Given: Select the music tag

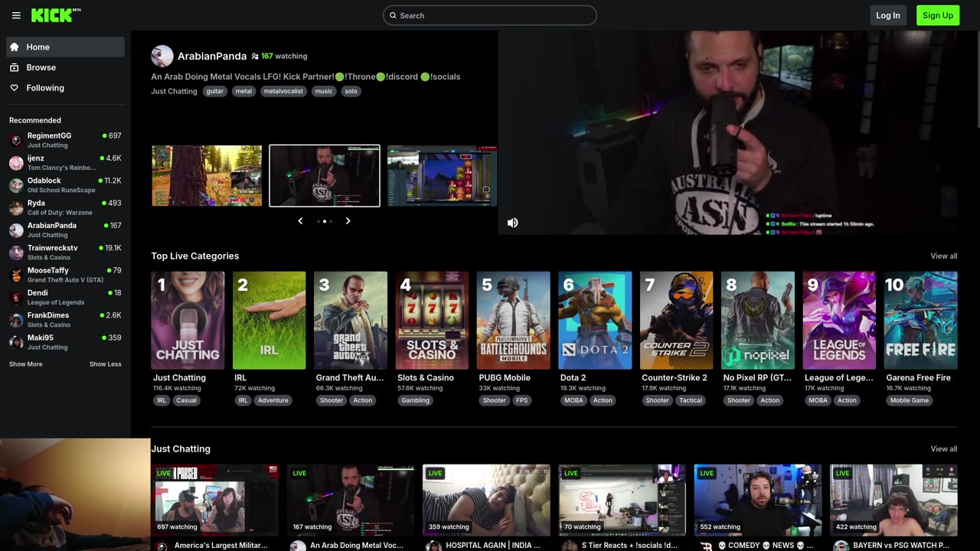Looking at the screenshot, I should click(324, 91).
